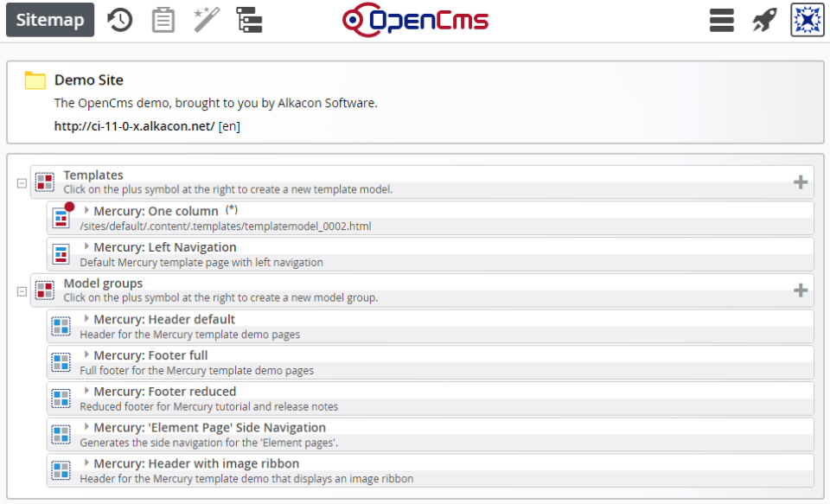830x504 pixels.
Task: Add a new template model
Action: 801,182
